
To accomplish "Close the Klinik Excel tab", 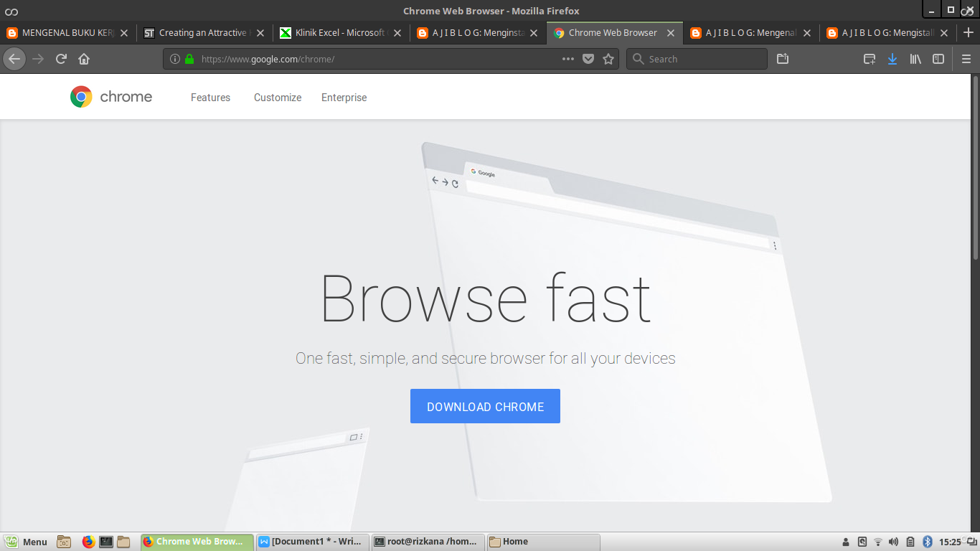I will tap(397, 33).
